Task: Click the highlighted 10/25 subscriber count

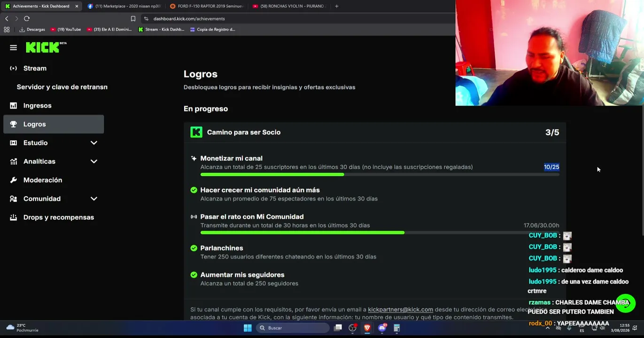Action: pos(551,167)
